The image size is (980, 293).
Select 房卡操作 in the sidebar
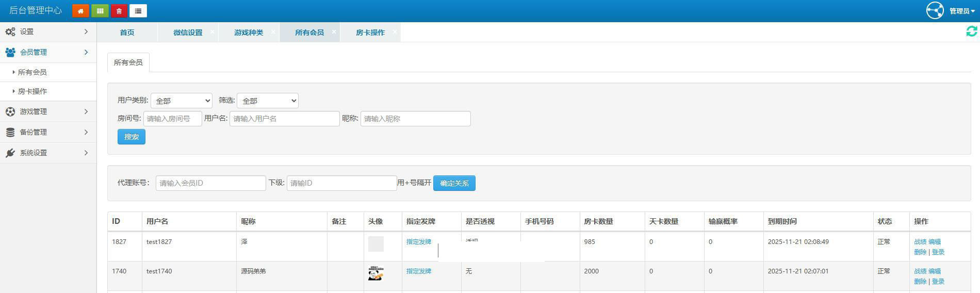32,91
